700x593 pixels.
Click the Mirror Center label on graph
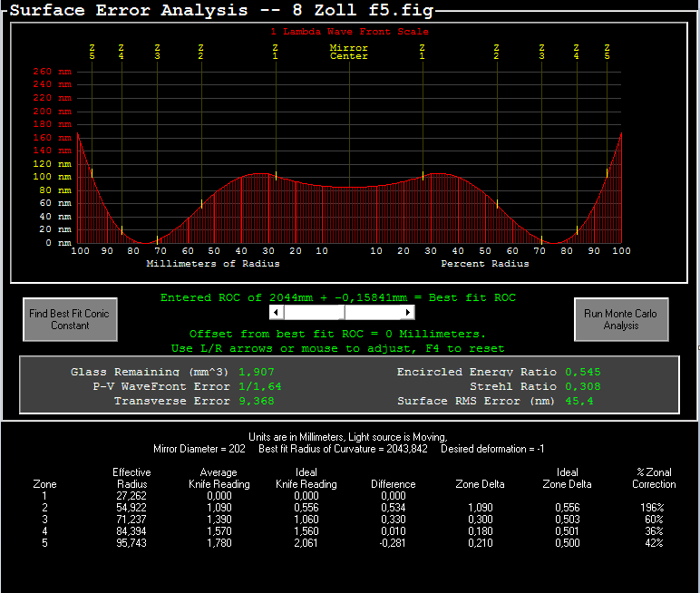coord(349,52)
